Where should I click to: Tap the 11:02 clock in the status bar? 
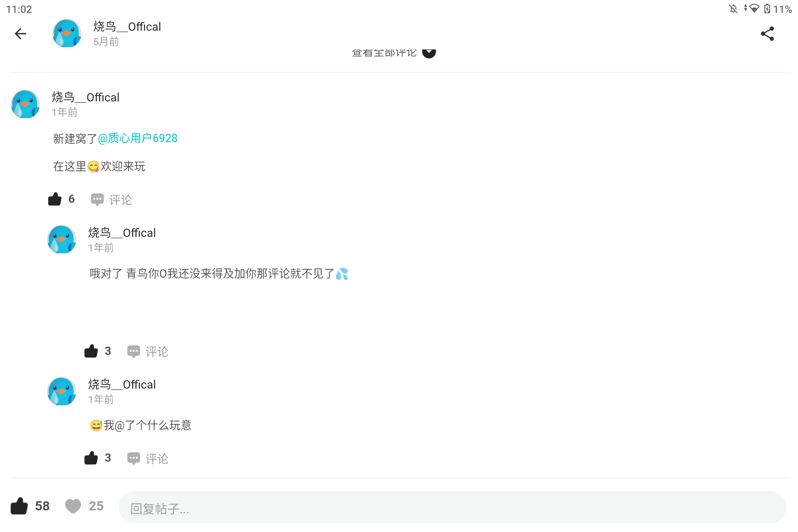pyautogui.click(x=19, y=9)
